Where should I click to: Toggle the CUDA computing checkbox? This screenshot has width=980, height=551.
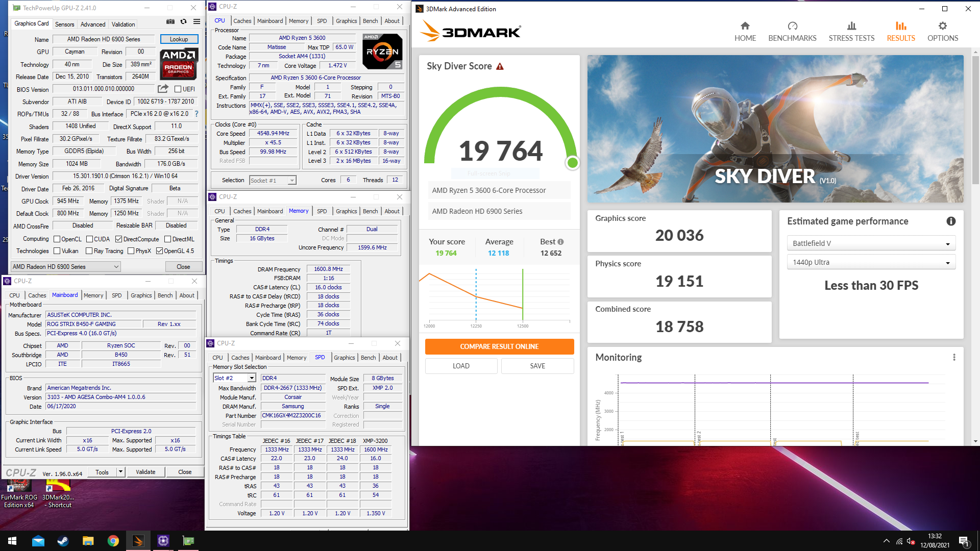[x=89, y=239]
